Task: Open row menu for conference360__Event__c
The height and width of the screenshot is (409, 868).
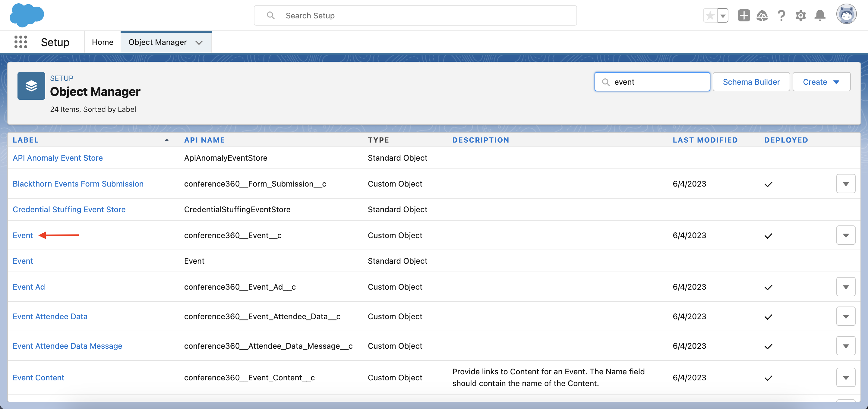Action: [845, 235]
